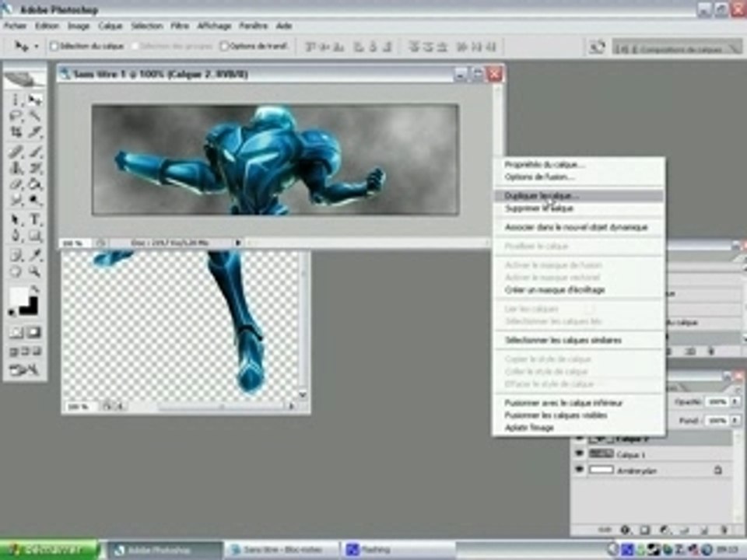747x560 pixels.
Task: Select the Paint Bucket tool
Action: point(34,184)
